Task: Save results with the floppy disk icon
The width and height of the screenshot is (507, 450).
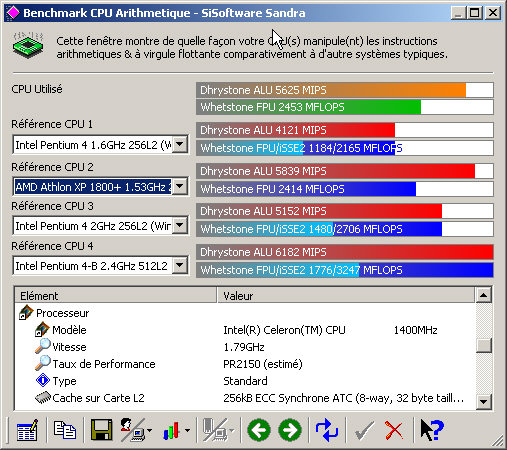Action: click(101, 430)
